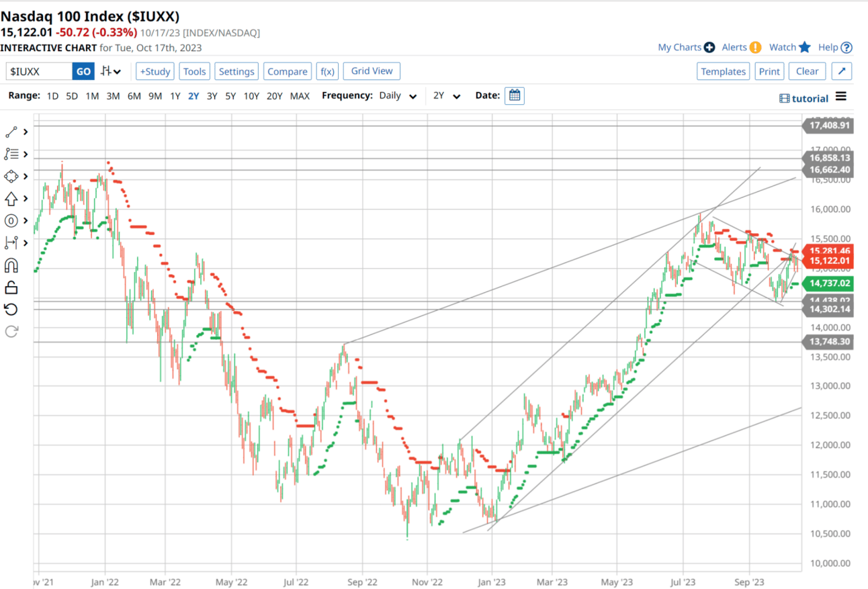Focus the $IUXX symbol input field
This screenshot has width=868, height=589.
point(39,71)
